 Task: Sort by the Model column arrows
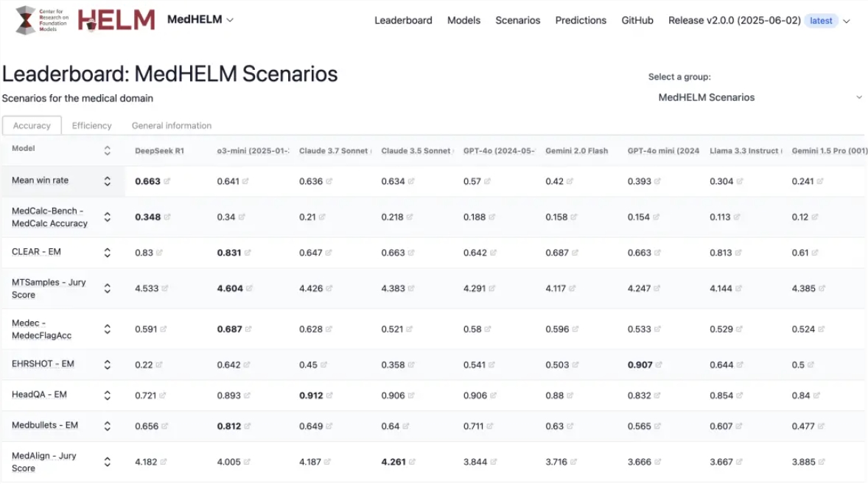107,150
